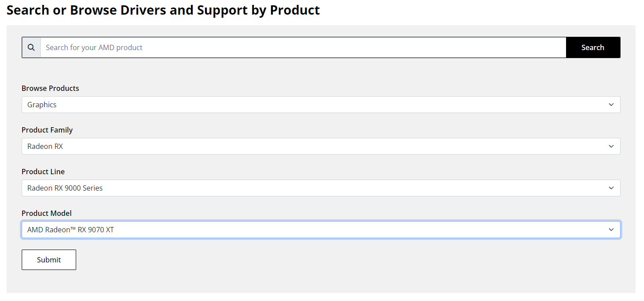Click the chevron on the RX 9070 XT dropdown
The image size is (644, 301).
(611, 230)
